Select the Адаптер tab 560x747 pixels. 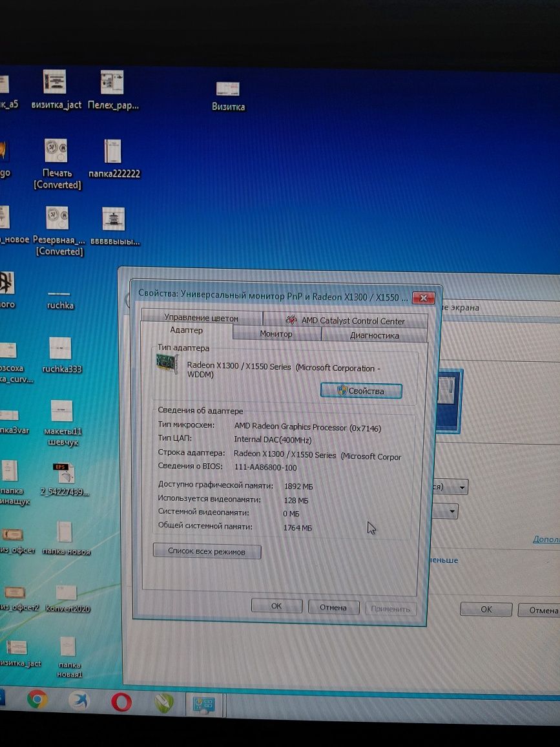click(186, 330)
